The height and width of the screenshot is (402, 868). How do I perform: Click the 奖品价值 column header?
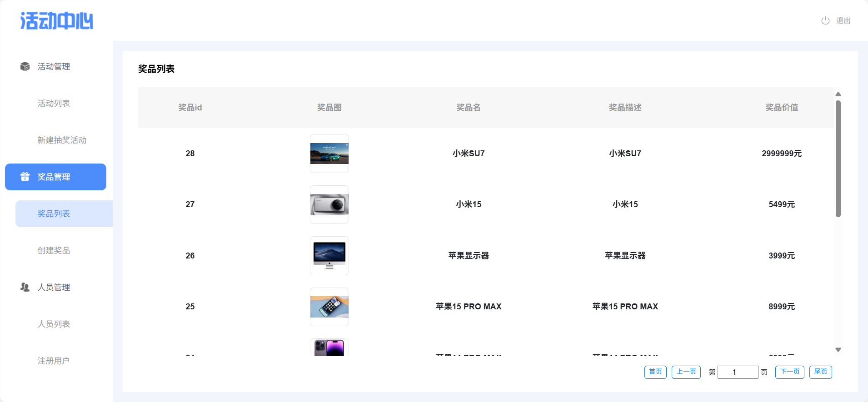pos(782,108)
